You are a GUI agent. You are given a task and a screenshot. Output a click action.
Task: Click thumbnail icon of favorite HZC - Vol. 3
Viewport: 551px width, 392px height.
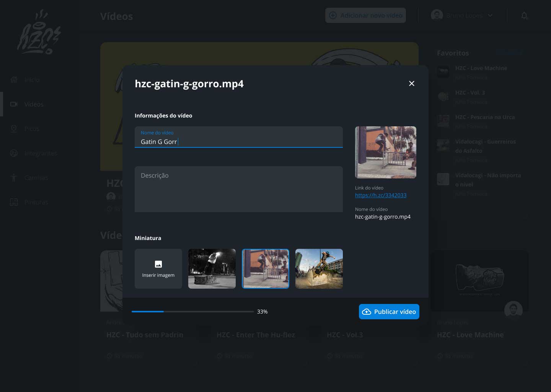pos(443,96)
